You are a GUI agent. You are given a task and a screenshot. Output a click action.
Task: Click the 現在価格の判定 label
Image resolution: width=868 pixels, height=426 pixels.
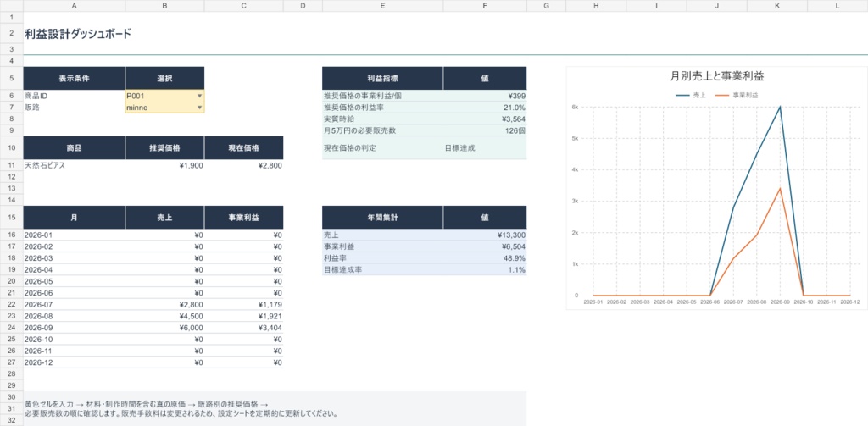click(382, 147)
